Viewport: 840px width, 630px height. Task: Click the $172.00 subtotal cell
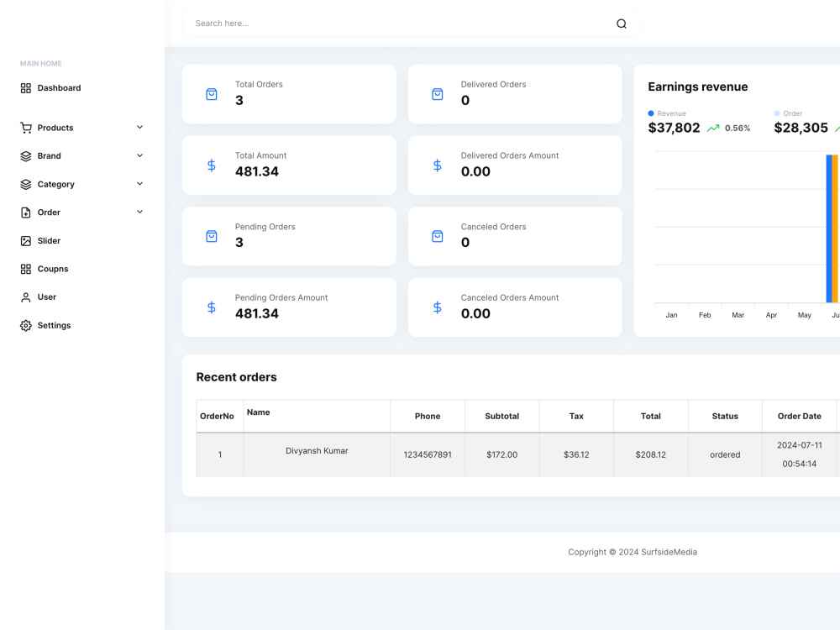click(502, 454)
